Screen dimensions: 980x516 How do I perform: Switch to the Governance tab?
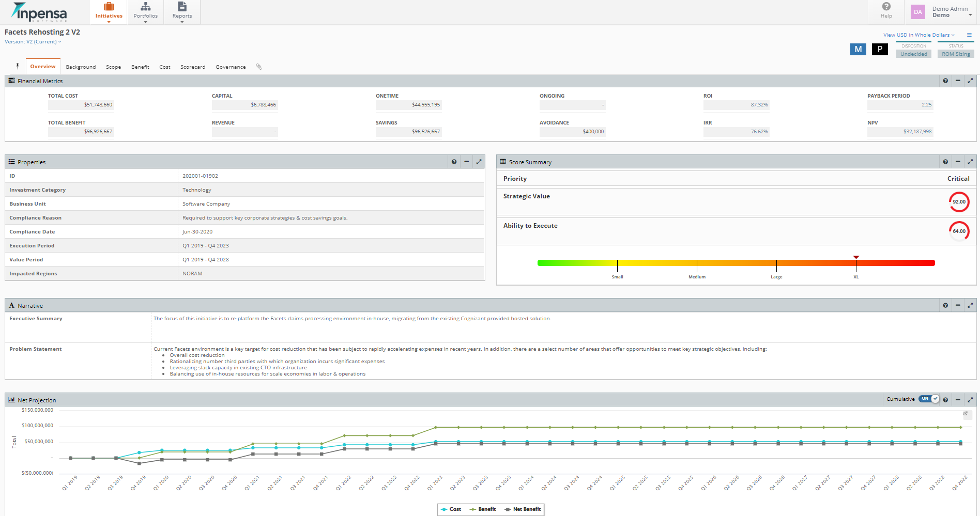click(x=231, y=67)
